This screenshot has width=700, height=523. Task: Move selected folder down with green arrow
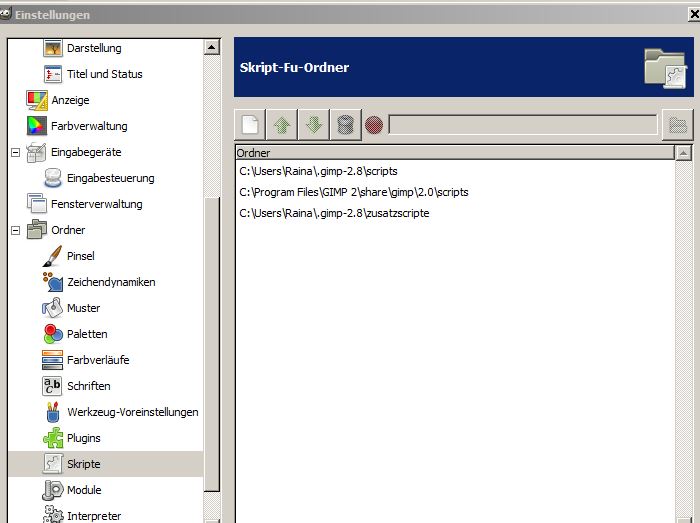(x=314, y=125)
